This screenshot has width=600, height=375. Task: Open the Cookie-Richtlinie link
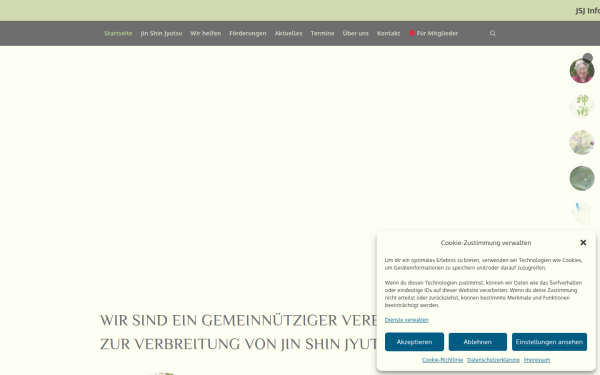[442, 360]
